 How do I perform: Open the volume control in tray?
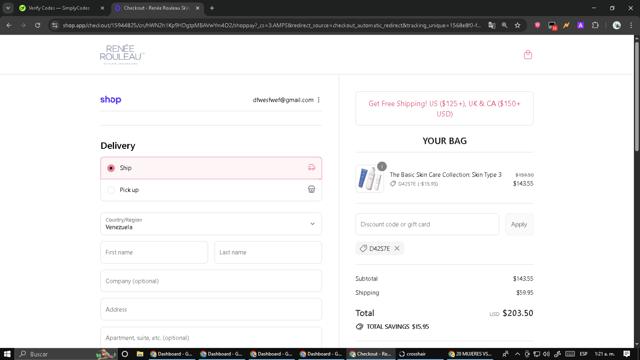[x=547, y=354]
